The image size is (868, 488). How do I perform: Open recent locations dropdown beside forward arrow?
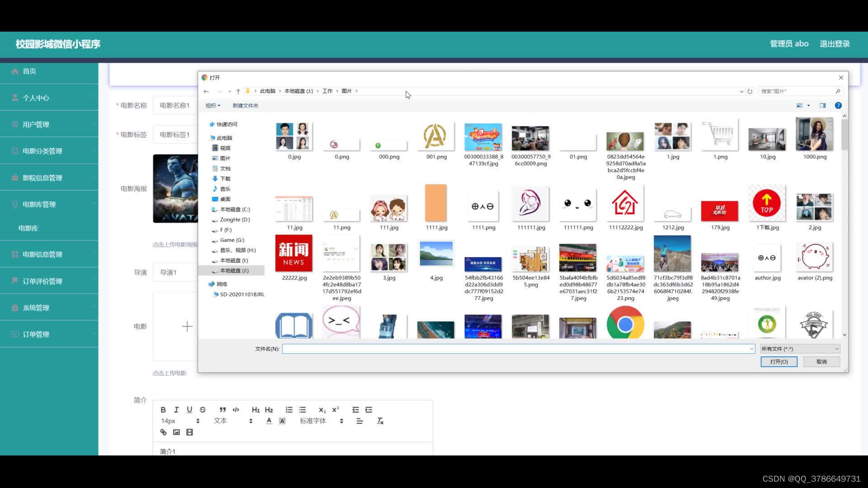pos(230,91)
